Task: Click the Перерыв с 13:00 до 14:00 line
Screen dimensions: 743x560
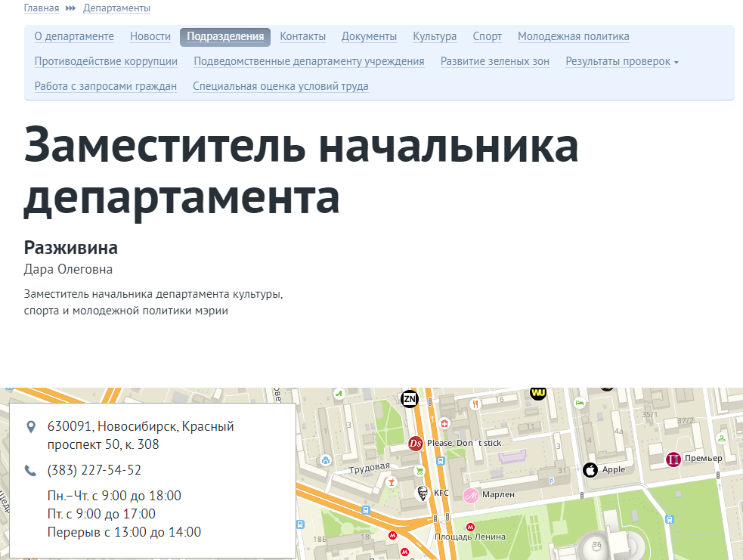Action: click(124, 532)
